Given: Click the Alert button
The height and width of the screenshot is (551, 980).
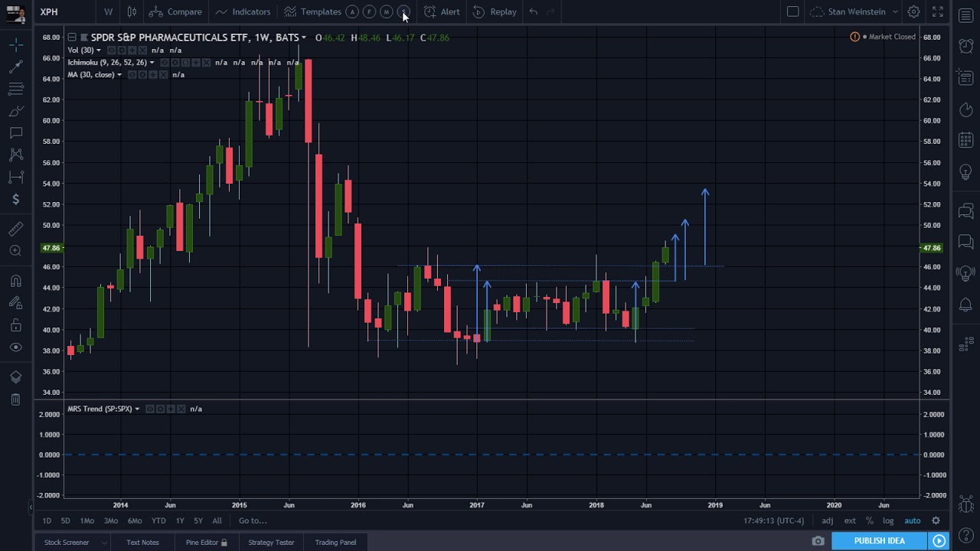Looking at the screenshot, I should (442, 11).
